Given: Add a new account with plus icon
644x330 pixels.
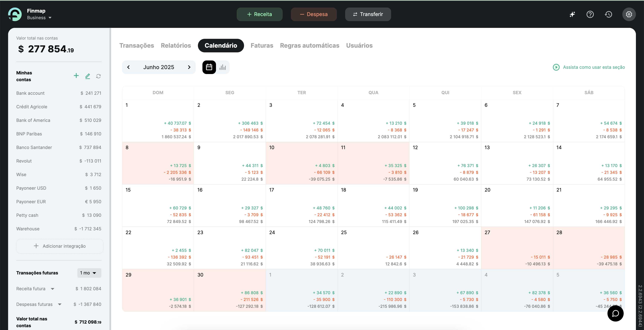Looking at the screenshot, I should click(x=76, y=76).
